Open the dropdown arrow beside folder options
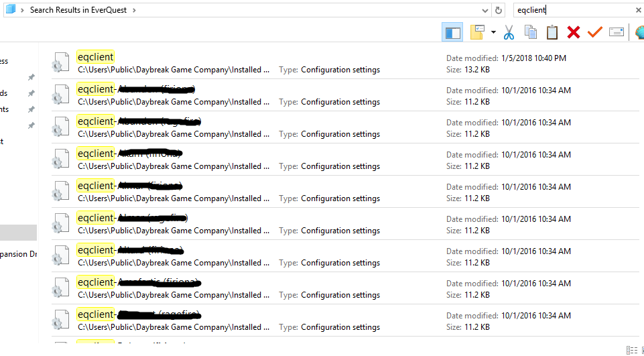 (x=493, y=32)
